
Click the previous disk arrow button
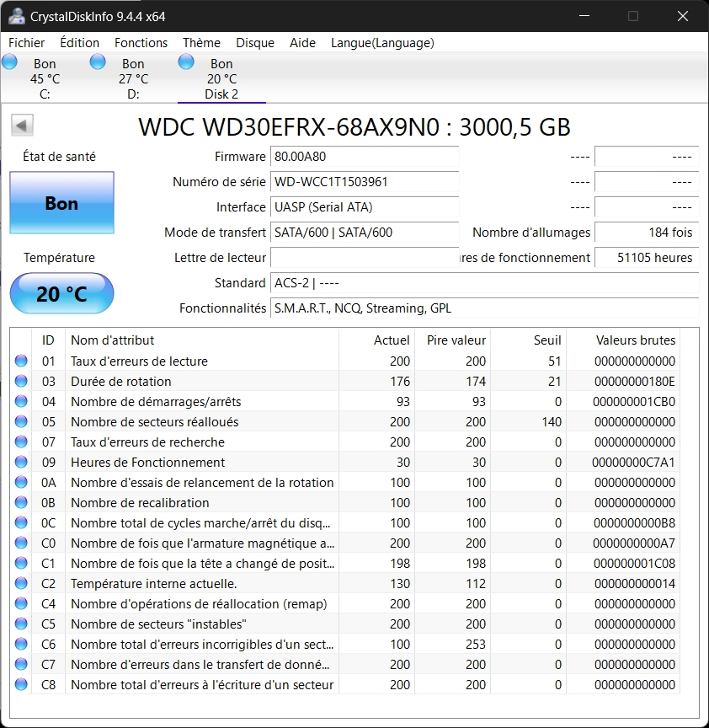click(x=22, y=126)
